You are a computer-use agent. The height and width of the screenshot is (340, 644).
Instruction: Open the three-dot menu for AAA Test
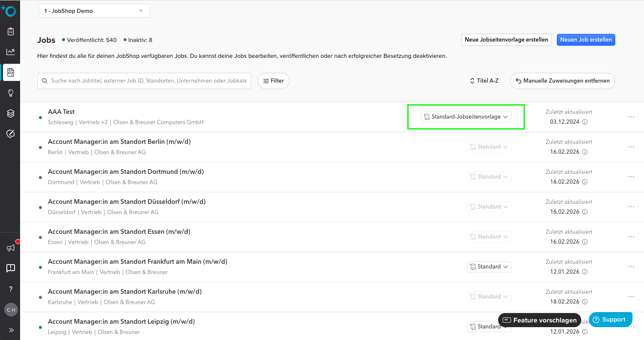click(631, 117)
